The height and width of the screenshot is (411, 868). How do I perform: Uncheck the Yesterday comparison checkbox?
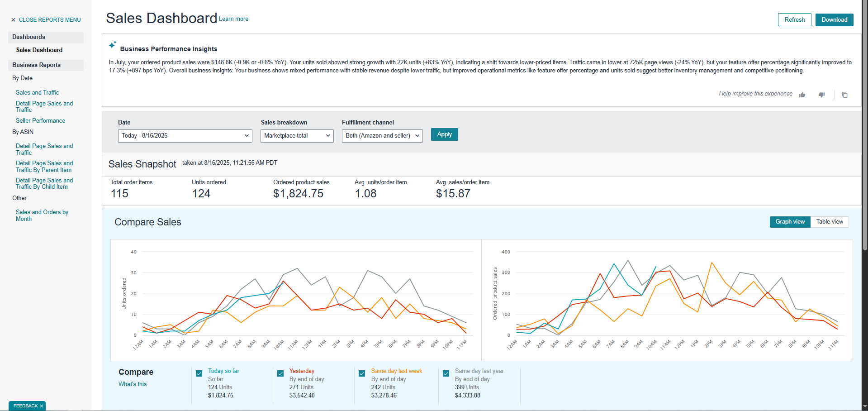pyautogui.click(x=280, y=373)
